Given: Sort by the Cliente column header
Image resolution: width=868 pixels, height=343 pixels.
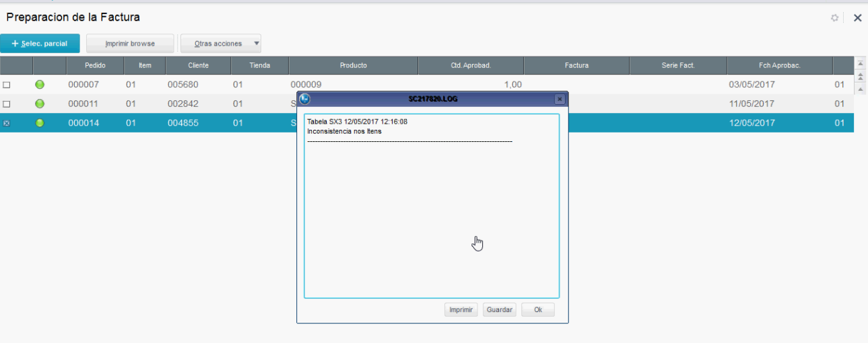Looking at the screenshot, I should (198, 65).
